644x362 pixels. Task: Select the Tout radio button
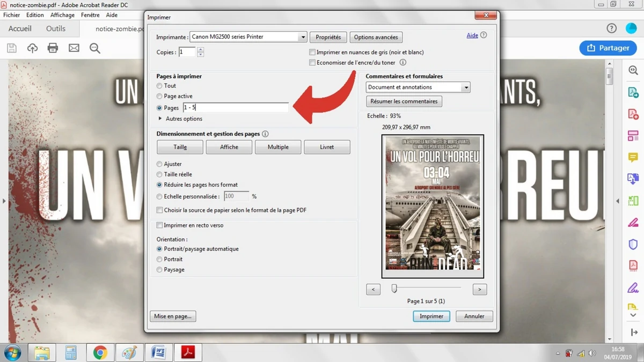(x=159, y=86)
